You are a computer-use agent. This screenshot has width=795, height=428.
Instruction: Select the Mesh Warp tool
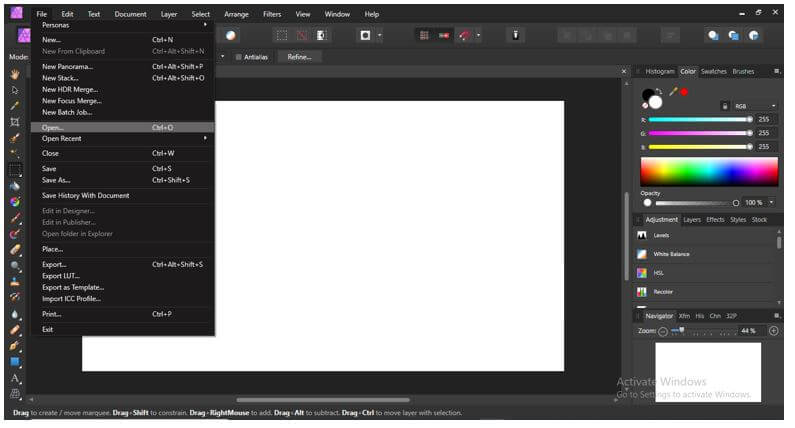click(x=15, y=394)
